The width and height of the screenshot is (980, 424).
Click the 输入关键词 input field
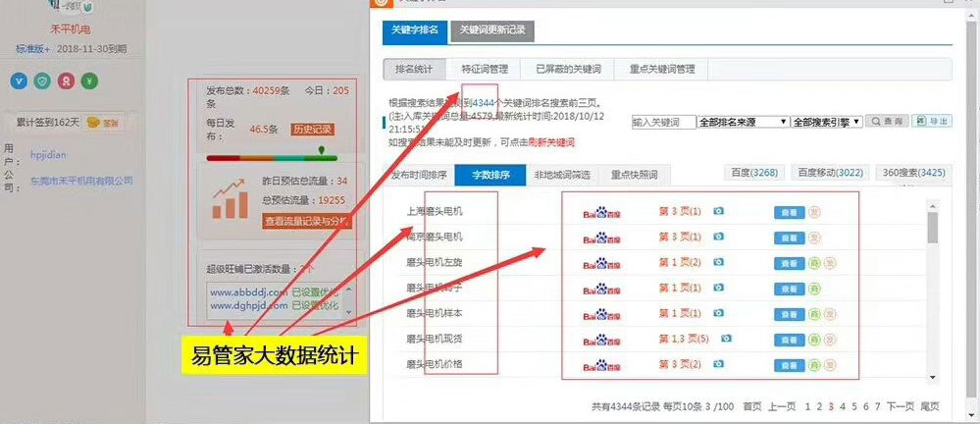coord(662,122)
